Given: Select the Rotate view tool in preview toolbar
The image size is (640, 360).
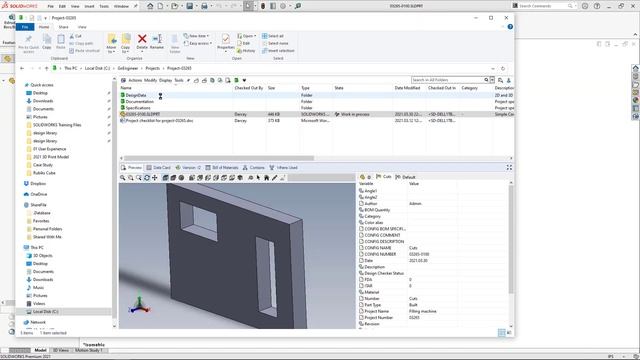Looking at the screenshot, I should click(147, 178).
